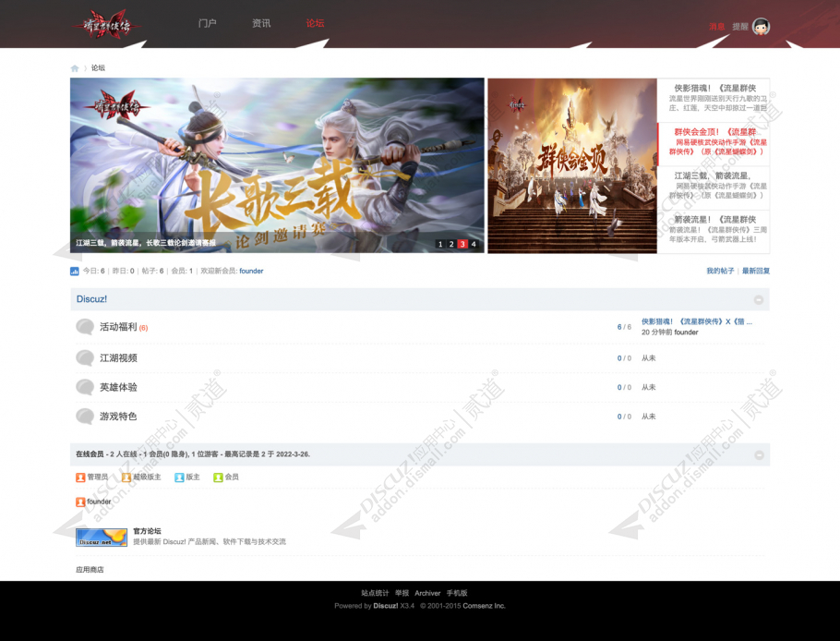Click the 管理员 role icon
Viewport: 840px width, 641px height.
click(x=80, y=477)
